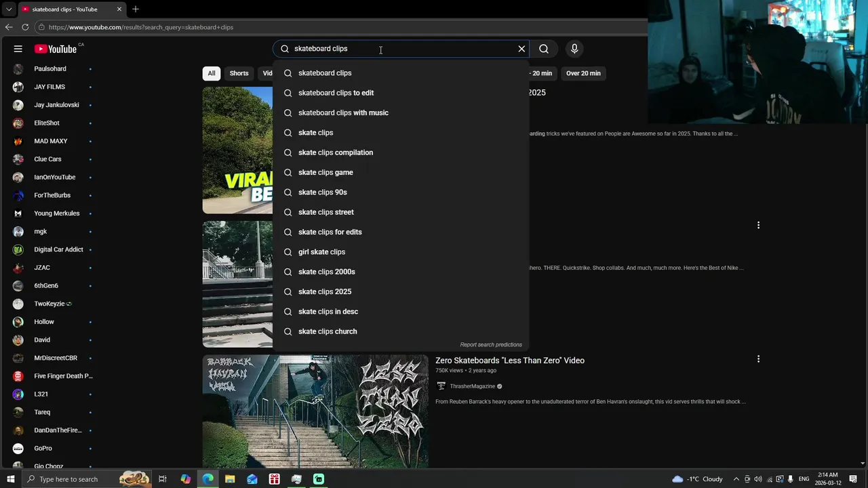Open the Young Merkules channel avatar
The image size is (868, 488).
point(18,213)
